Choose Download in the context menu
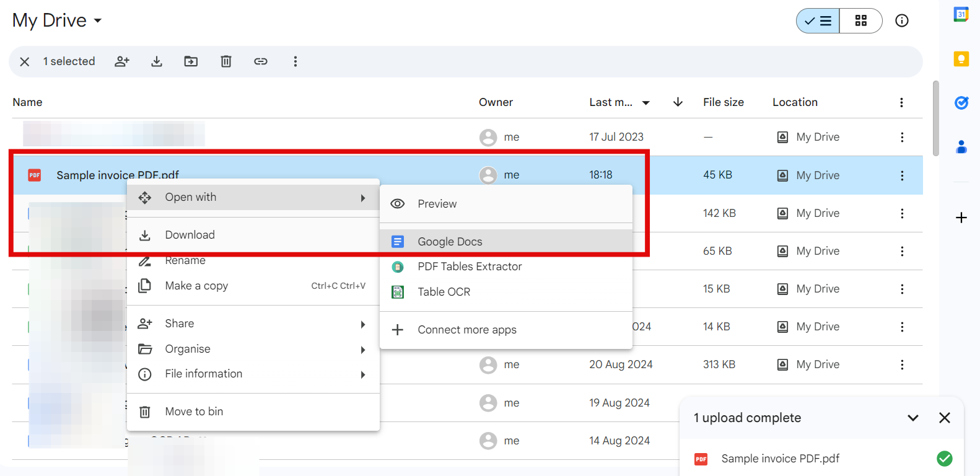The width and height of the screenshot is (980, 476). tap(253, 235)
